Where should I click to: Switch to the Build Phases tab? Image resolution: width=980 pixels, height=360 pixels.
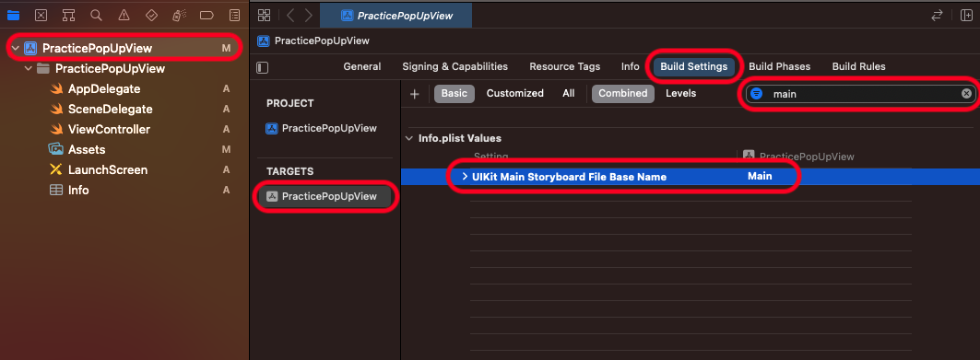tap(779, 66)
